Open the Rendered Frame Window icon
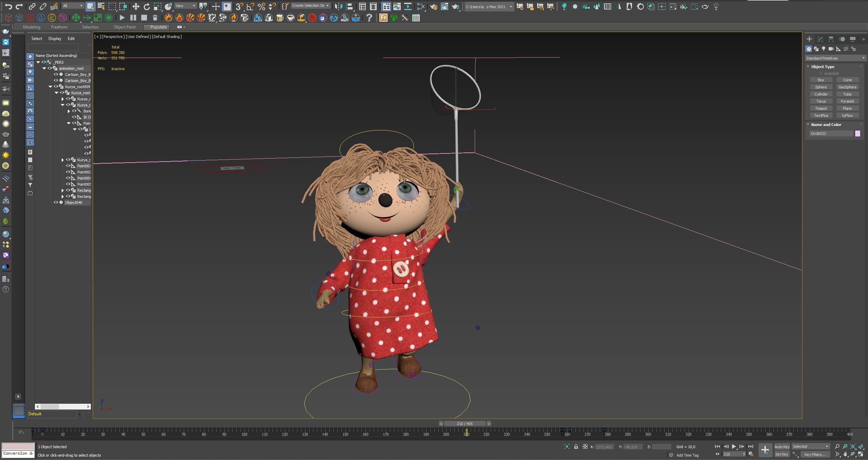 tap(445, 6)
